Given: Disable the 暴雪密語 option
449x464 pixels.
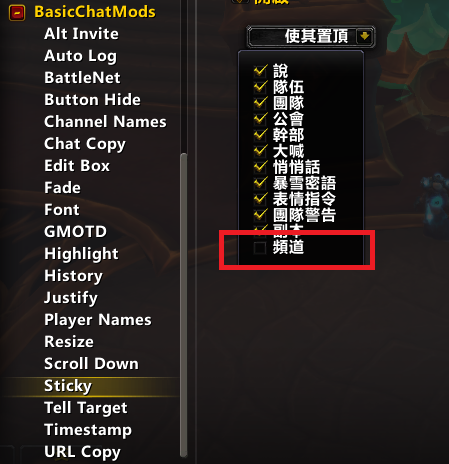Looking at the screenshot, I should 260,183.
